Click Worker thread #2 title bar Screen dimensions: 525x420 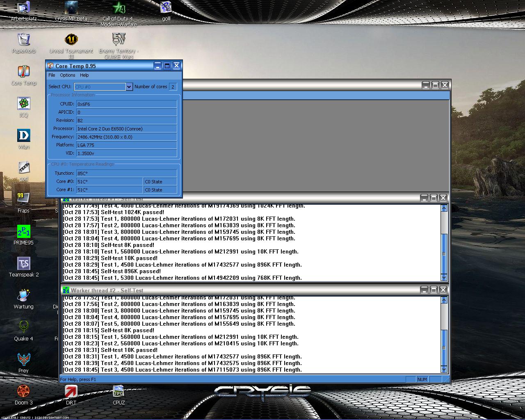[x=242, y=290]
